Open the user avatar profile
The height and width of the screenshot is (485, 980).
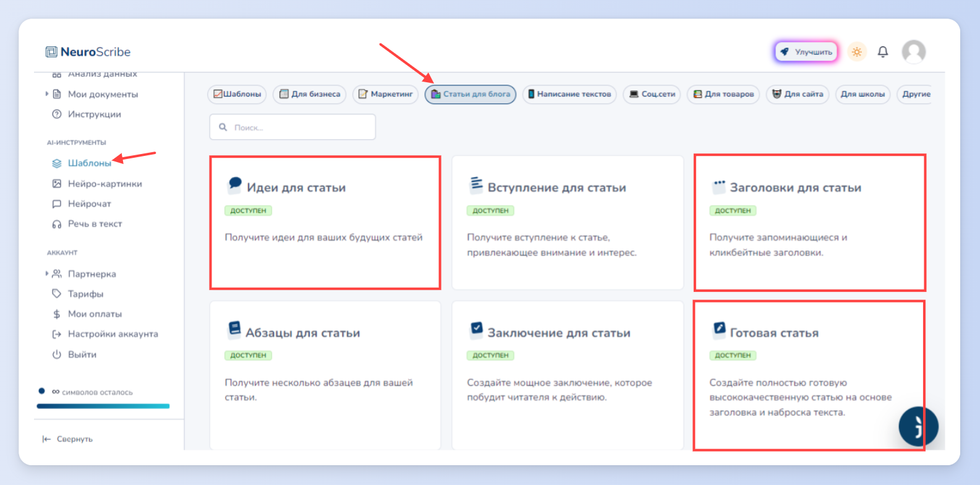[x=913, y=52]
